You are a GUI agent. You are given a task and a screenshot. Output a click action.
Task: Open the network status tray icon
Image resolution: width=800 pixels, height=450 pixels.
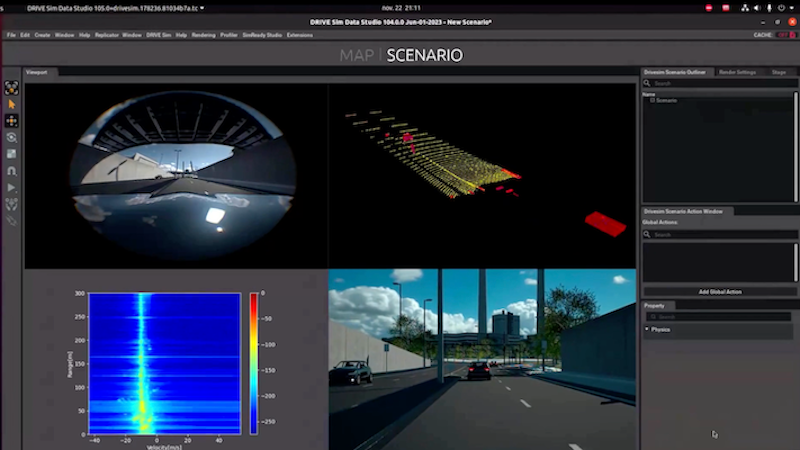(745, 8)
